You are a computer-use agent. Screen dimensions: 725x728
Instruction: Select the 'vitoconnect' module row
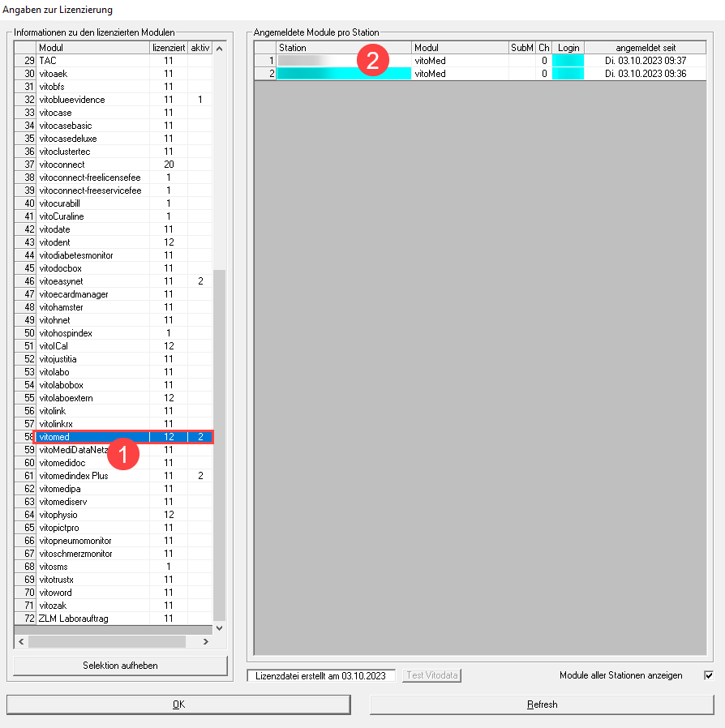(x=114, y=165)
